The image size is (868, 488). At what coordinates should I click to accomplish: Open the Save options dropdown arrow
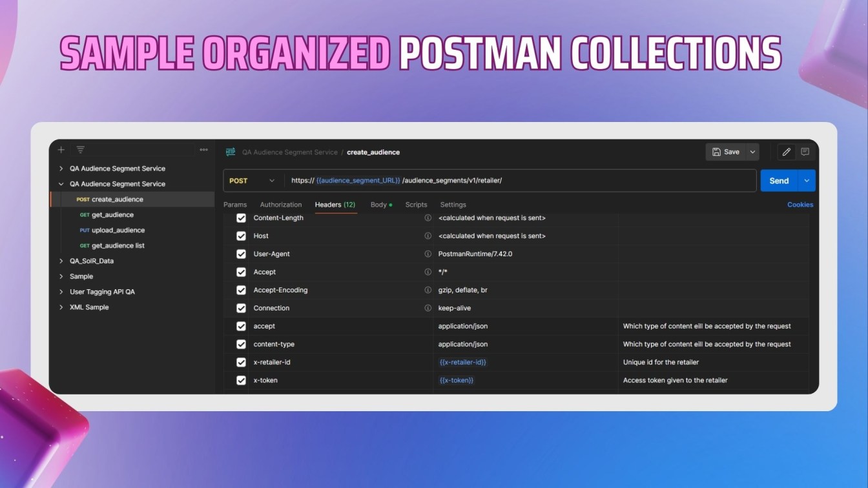tap(752, 152)
